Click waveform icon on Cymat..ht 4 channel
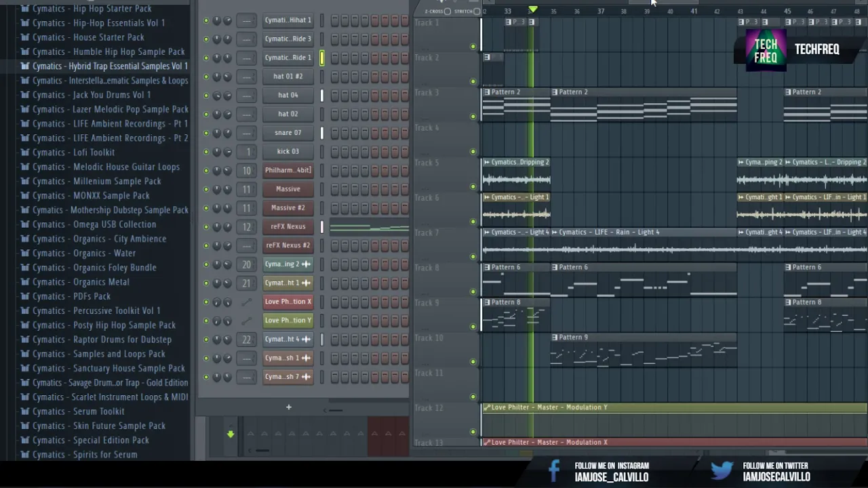Image resolution: width=868 pixels, height=488 pixels. (306, 339)
